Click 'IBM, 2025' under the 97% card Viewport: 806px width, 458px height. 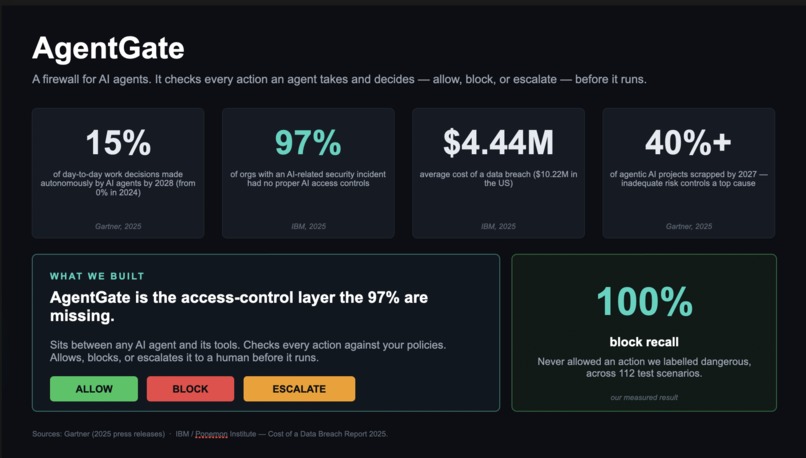click(x=308, y=226)
